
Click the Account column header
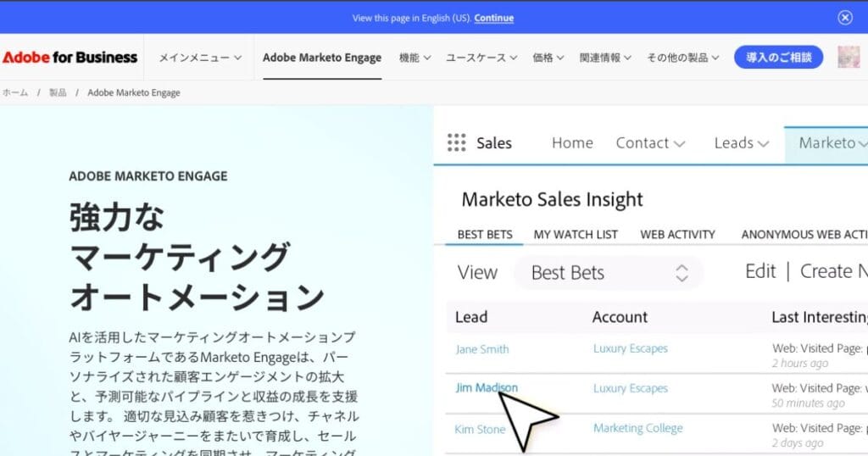click(x=620, y=317)
